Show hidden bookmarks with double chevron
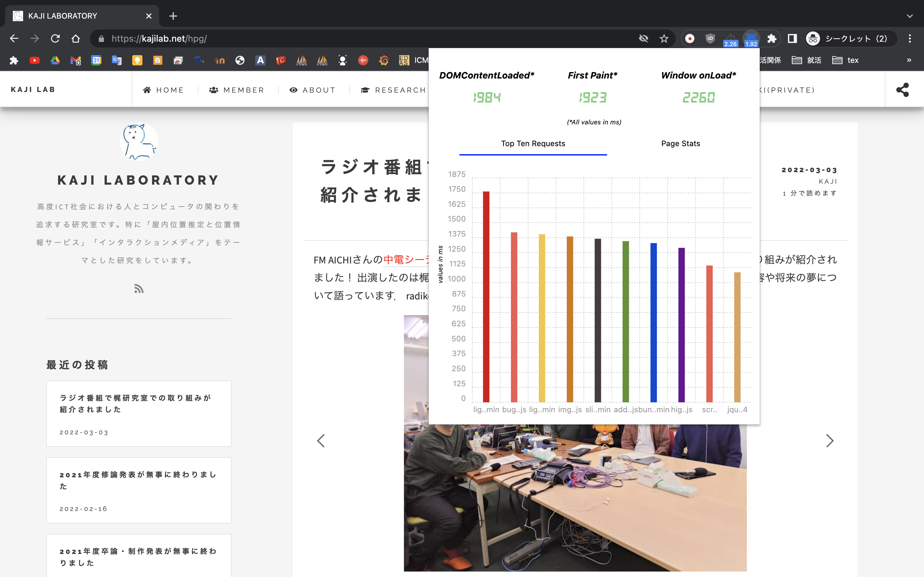Image resolution: width=924 pixels, height=577 pixels. tap(909, 60)
